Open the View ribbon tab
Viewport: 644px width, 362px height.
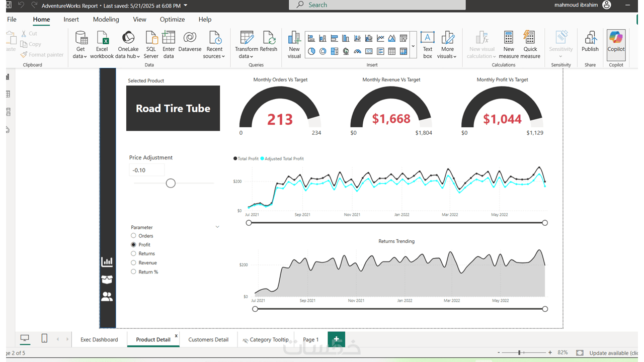click(140, 20)
